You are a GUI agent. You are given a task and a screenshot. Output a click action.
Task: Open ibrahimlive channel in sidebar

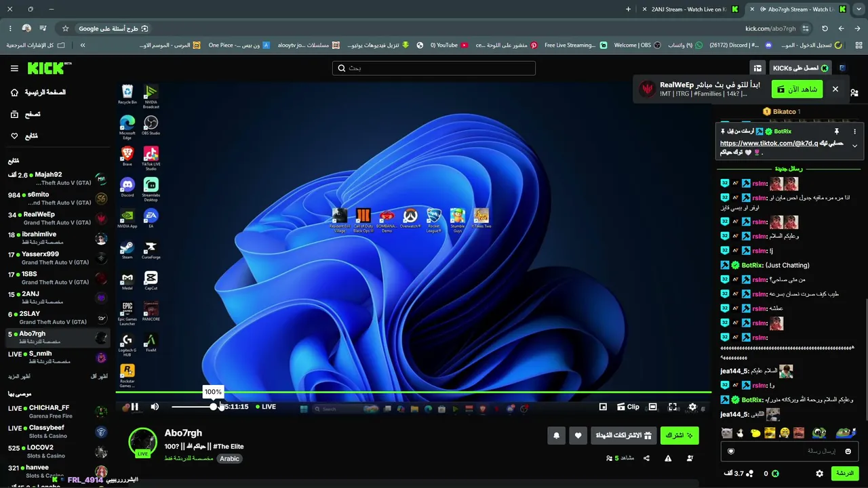[x=57, y=238]
